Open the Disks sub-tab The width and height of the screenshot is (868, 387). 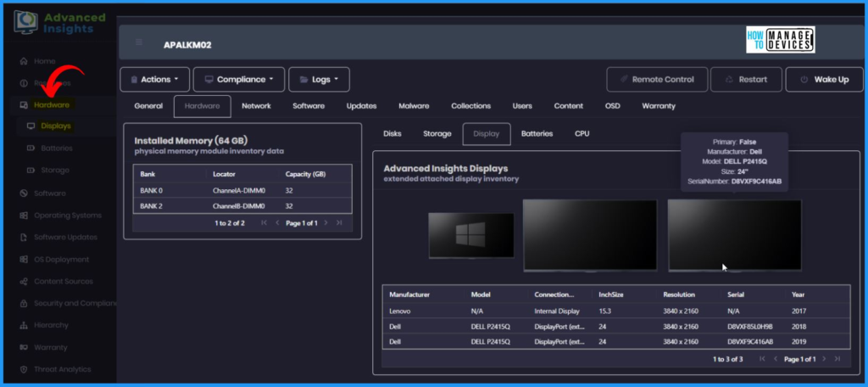pyautogui.click(x=392, y=133)
